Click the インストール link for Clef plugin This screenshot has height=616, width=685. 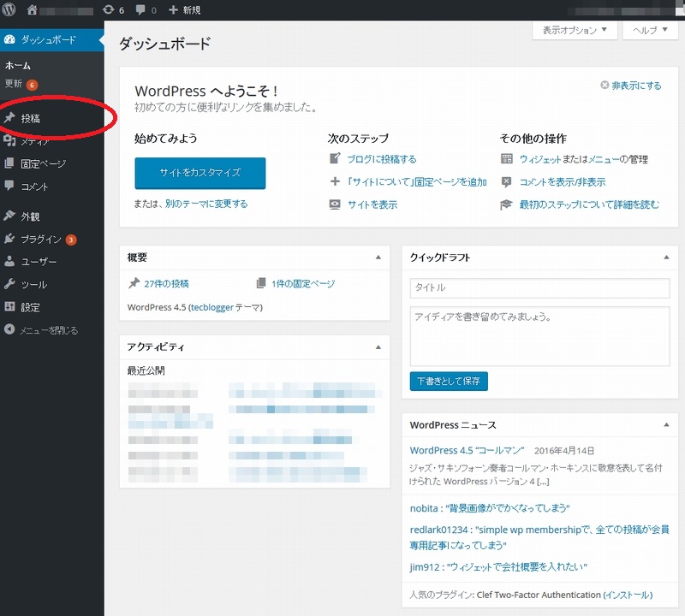(628, 595)
